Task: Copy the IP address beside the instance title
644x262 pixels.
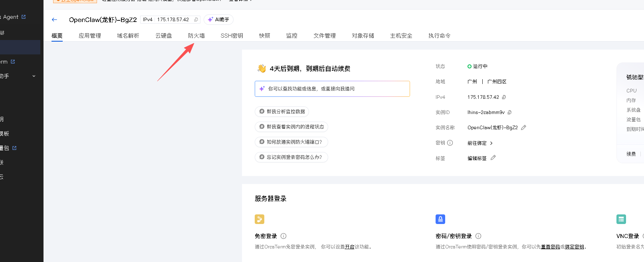Action: (196, 20)
